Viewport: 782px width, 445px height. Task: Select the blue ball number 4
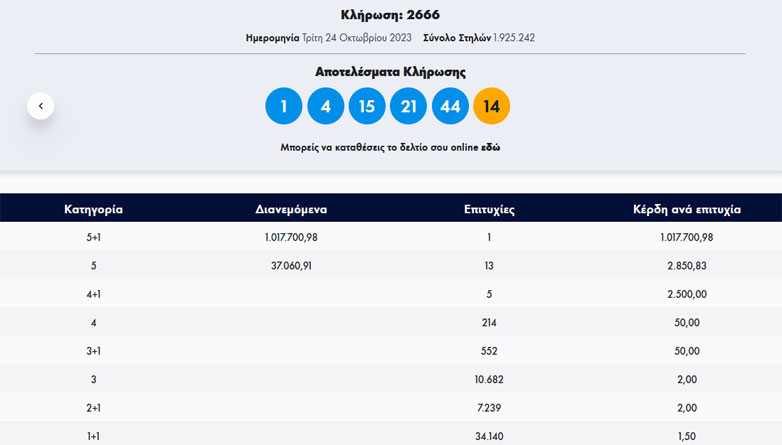pyautogui.click(x=325, y=106)
